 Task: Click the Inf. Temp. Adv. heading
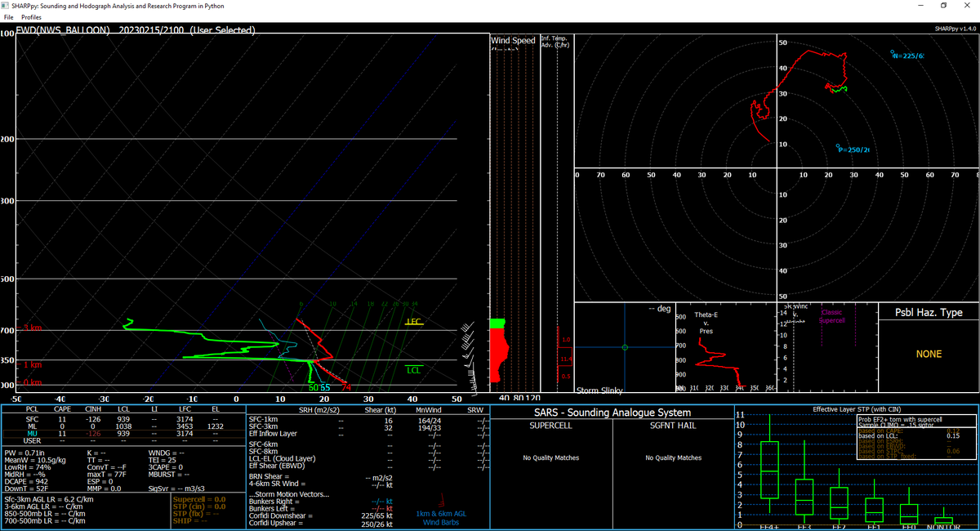pyautogui.click(x=555, y=42)
